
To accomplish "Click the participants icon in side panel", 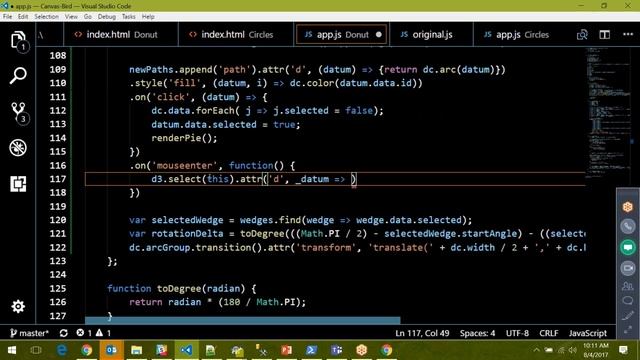I will click(628, 286).
